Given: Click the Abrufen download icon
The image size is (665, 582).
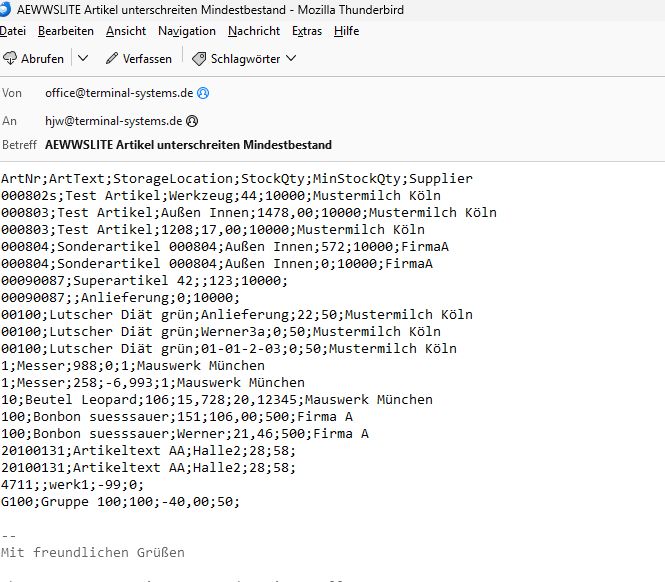Looking at the screenshot, I should click(x=10, y=59).
